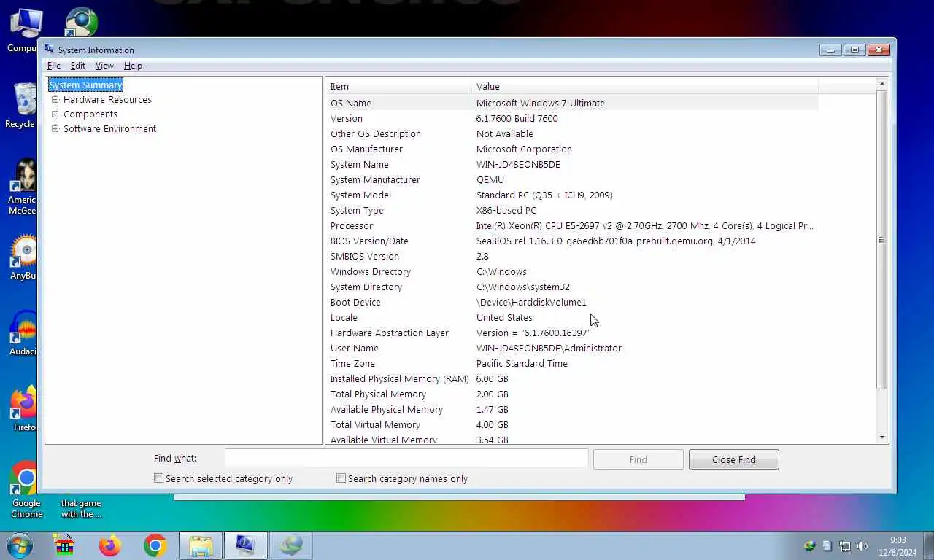
Task: Click the value 'QEMU'
Action: (x=490, y=179)
